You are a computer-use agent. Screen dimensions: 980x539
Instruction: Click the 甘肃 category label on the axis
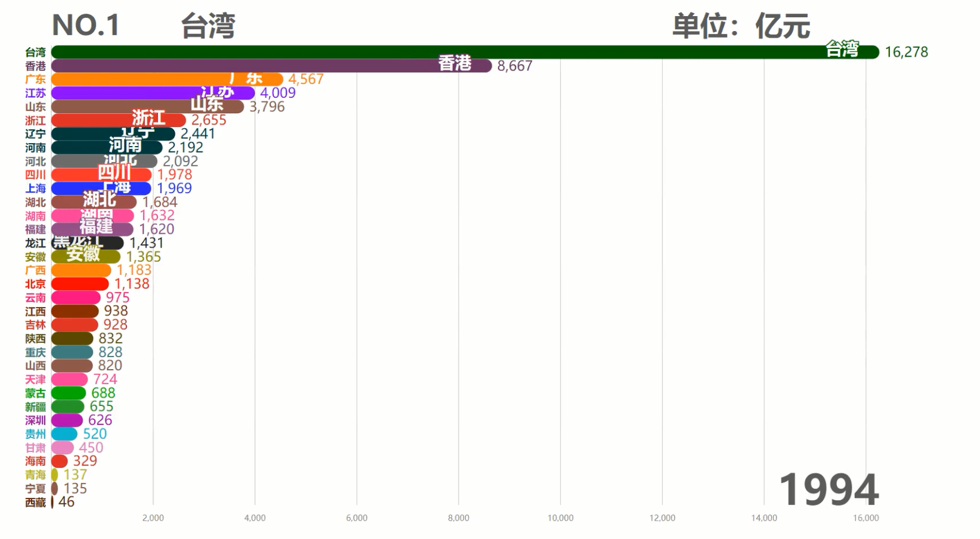[x=35, y=448]
